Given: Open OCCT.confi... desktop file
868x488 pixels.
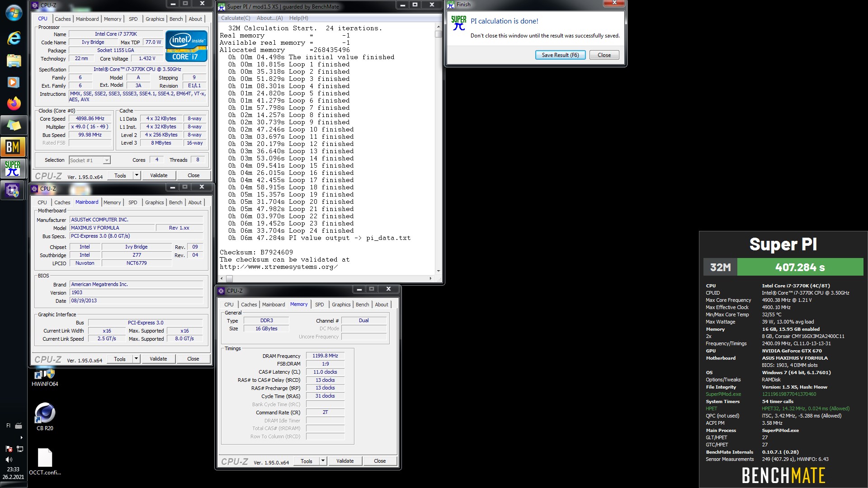Looking at the screenshot, I should (x=45, y=462).
